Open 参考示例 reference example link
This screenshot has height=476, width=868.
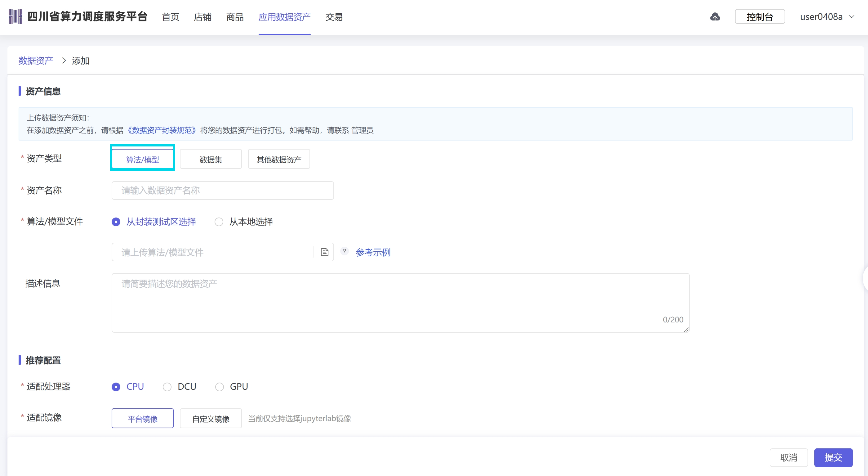(x=373, y=252)
